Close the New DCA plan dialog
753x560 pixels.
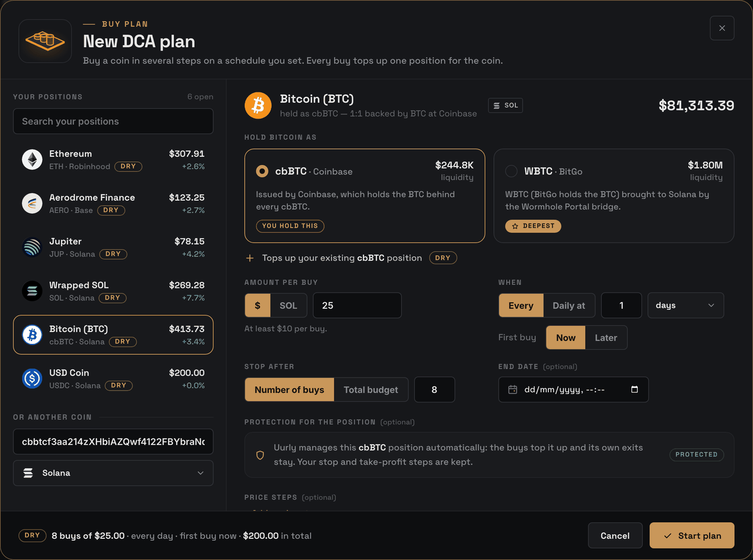pos(722,28)
